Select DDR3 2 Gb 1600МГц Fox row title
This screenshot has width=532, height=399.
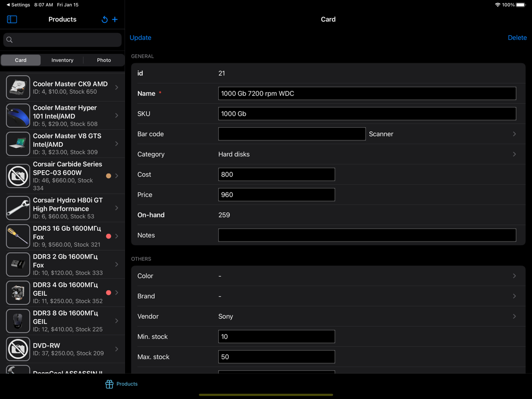click(x=65, y=261)
